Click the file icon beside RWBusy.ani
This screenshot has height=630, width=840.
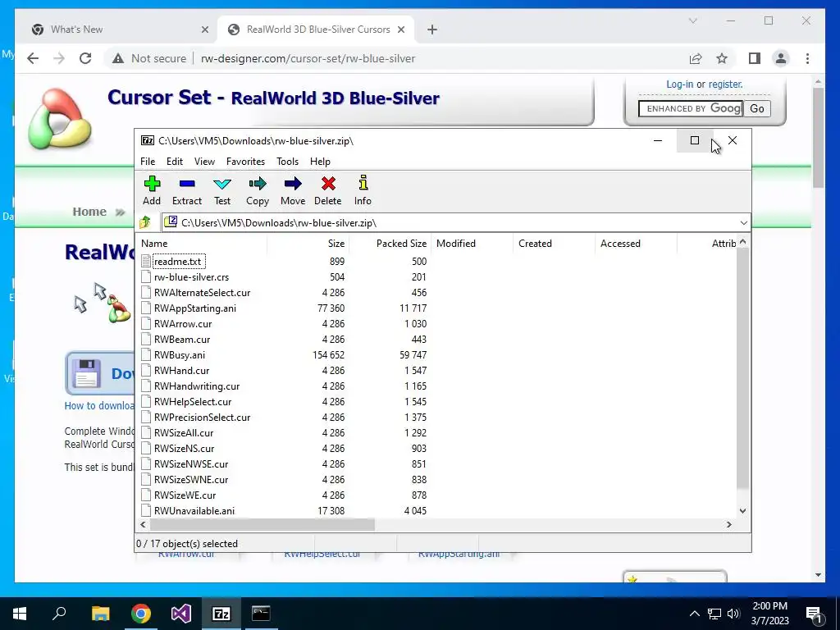pyautogui.click(x=146, y=354)
